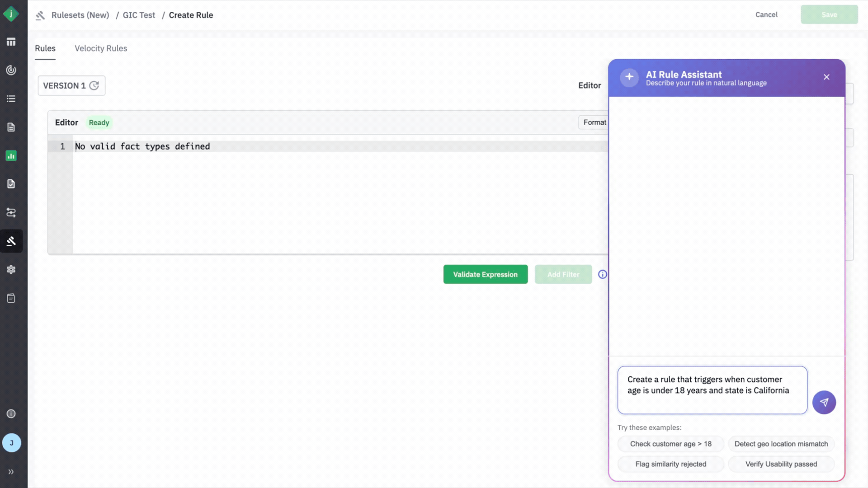868x488 pixels.
Task: Open the info circle in the sidebar
Action: pyautogui.click(x=11, y=414)
